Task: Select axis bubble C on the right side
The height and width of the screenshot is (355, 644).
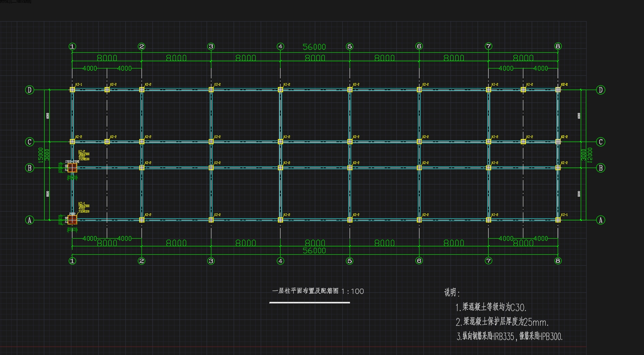Action: tap(600, 142)
